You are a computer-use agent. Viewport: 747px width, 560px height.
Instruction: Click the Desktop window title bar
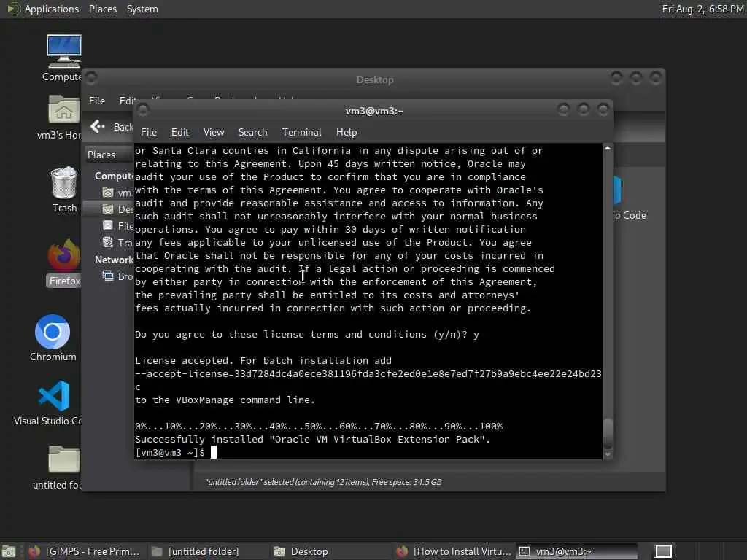point(375,79)
